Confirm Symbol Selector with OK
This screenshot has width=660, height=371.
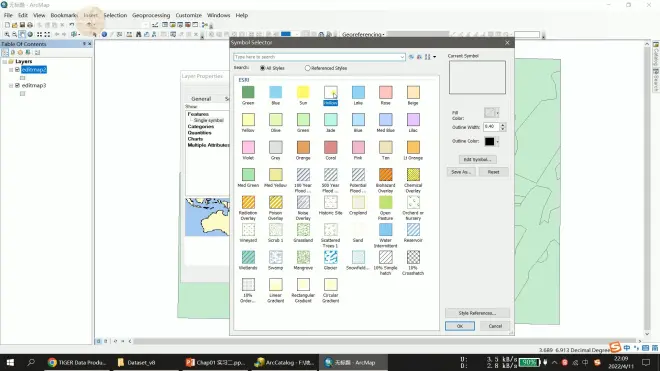click(x=460, y=326)
